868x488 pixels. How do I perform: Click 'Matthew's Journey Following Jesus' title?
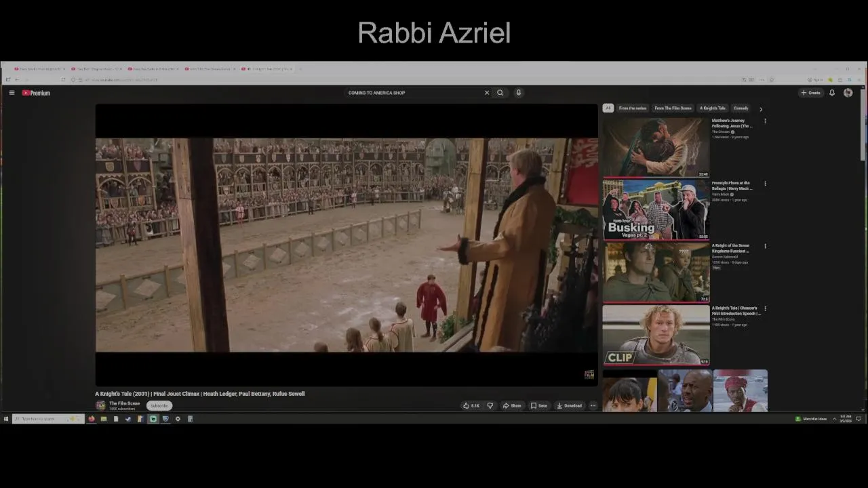pos(732,123)
